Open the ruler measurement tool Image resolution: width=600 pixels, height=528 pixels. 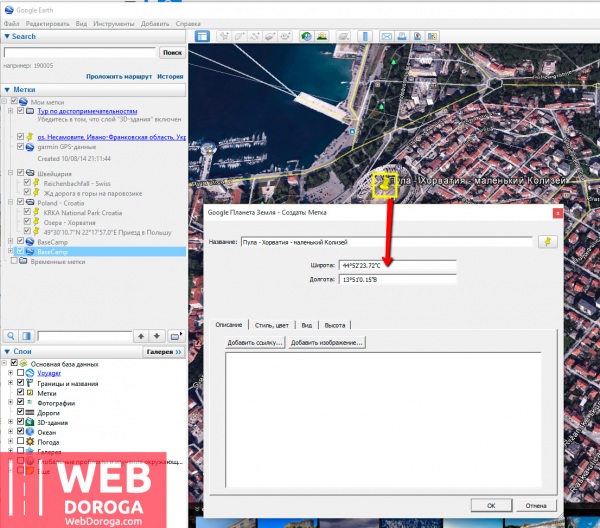point(365,36)
